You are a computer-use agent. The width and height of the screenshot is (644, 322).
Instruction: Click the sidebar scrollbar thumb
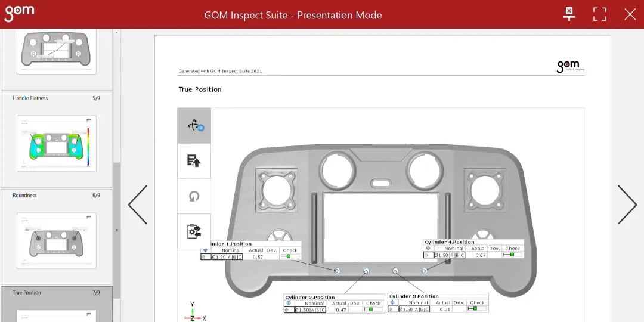pyautogui.click(x=117, y=230)
